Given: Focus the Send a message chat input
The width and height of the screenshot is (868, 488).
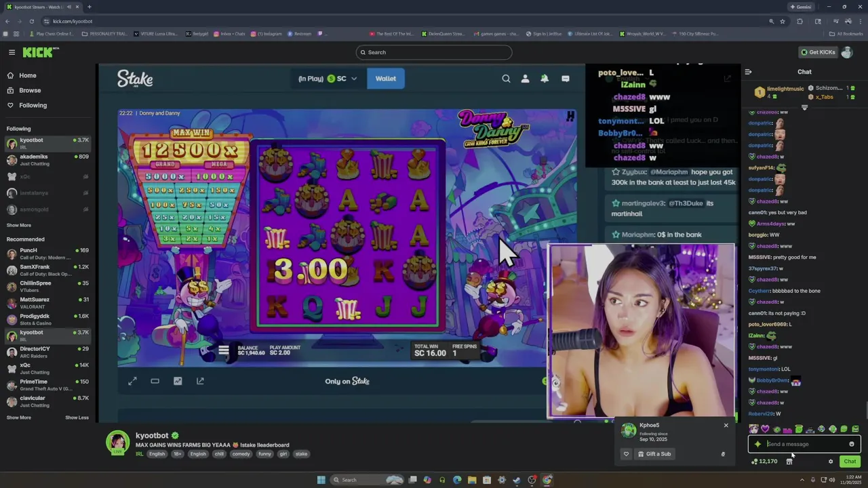Looking at the screenshot, I should [x=805, y=444].
